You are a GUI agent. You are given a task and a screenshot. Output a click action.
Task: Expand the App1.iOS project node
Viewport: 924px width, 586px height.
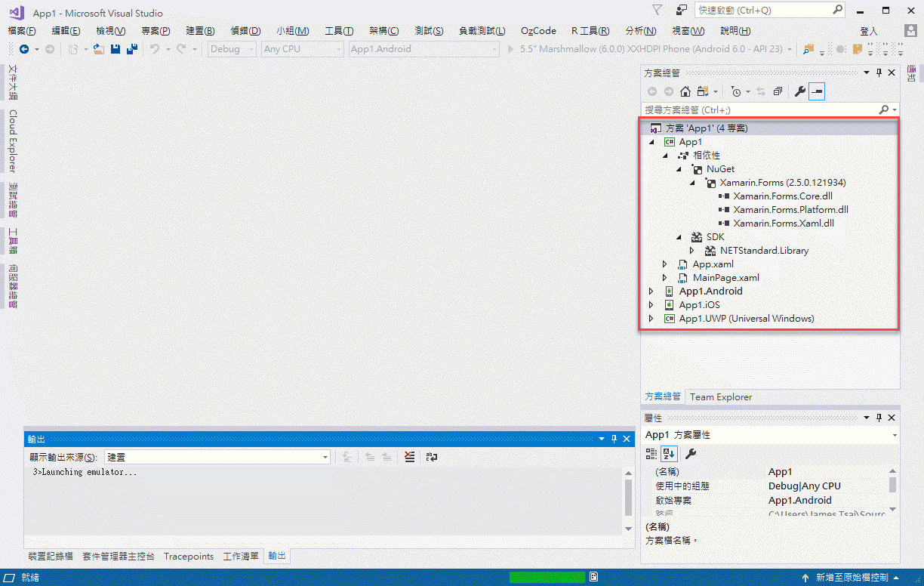coord(651,305)
